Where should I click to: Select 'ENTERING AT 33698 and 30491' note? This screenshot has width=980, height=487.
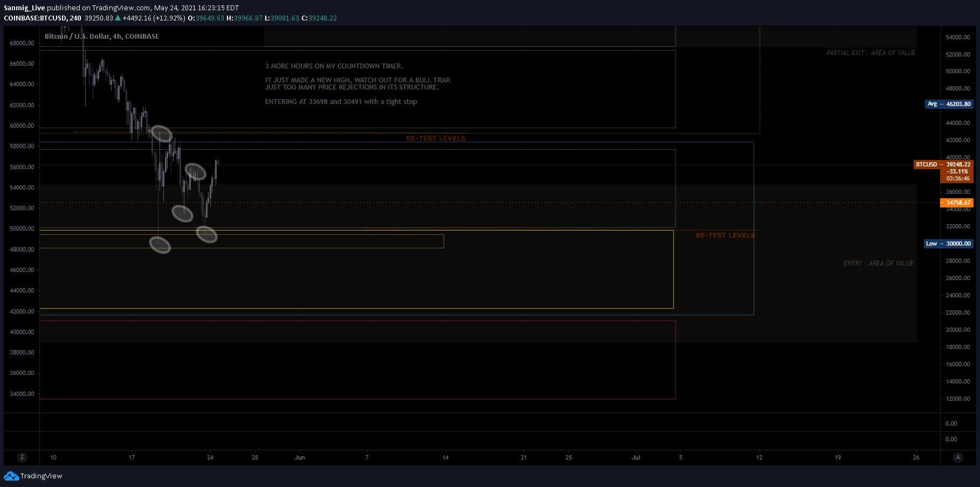pyautogui.click(x=341, y=102)
